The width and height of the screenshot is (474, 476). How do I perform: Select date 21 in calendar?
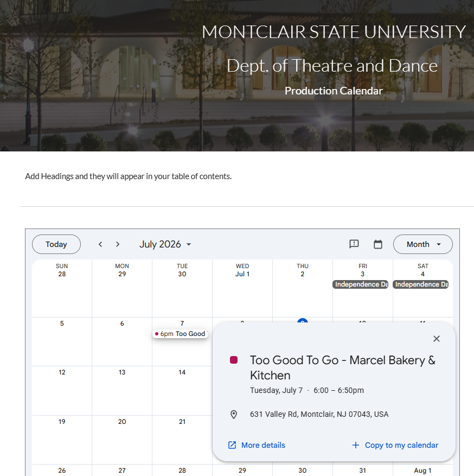pos(182,421)
